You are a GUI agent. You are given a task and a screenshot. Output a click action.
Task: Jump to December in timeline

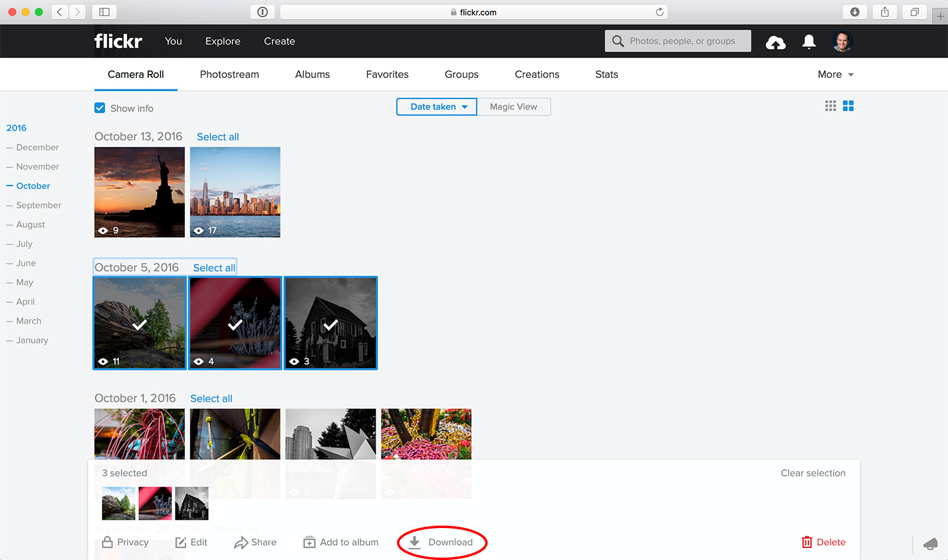pos(37,147)
